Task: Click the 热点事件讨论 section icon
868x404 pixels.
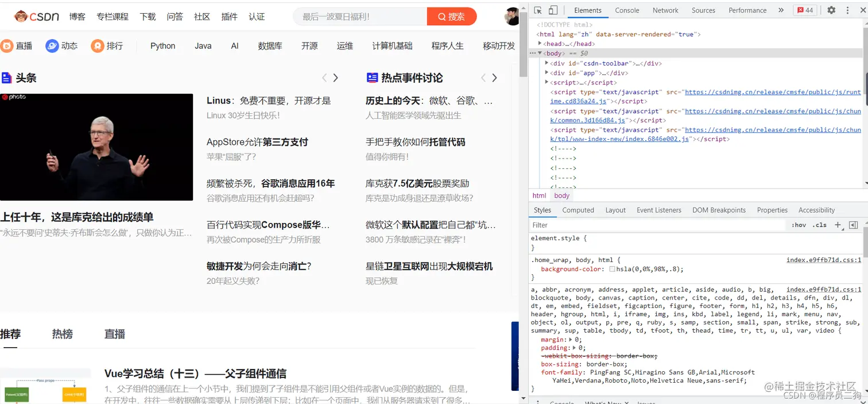Action: [x=372, y=78]
